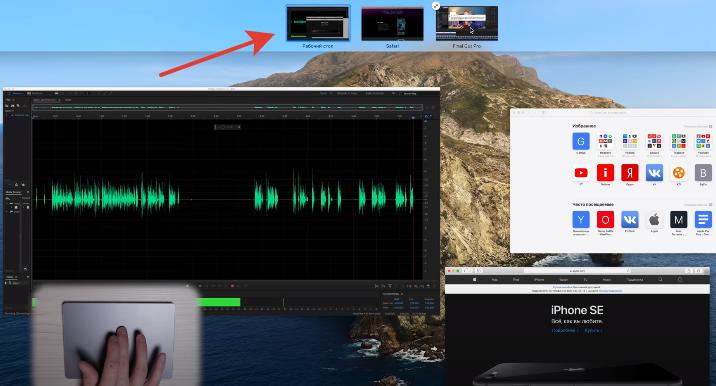Open the VK icon in Favorites row

[x=654, y=173]
